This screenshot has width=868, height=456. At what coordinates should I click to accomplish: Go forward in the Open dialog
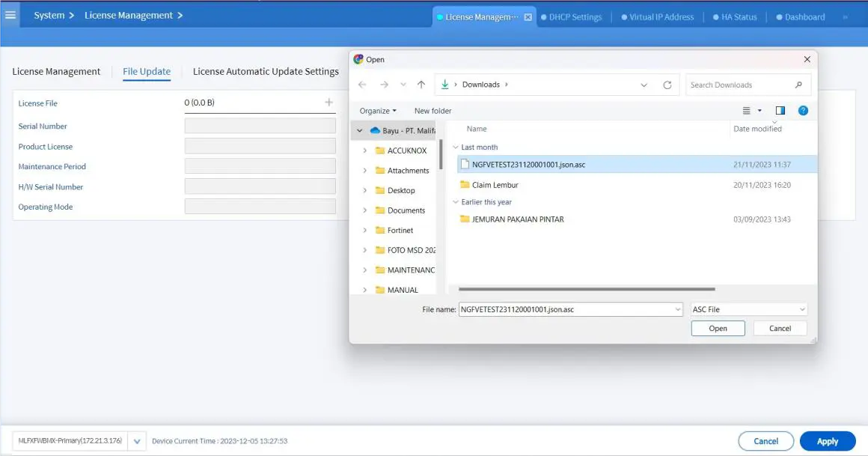pos(384,85)
